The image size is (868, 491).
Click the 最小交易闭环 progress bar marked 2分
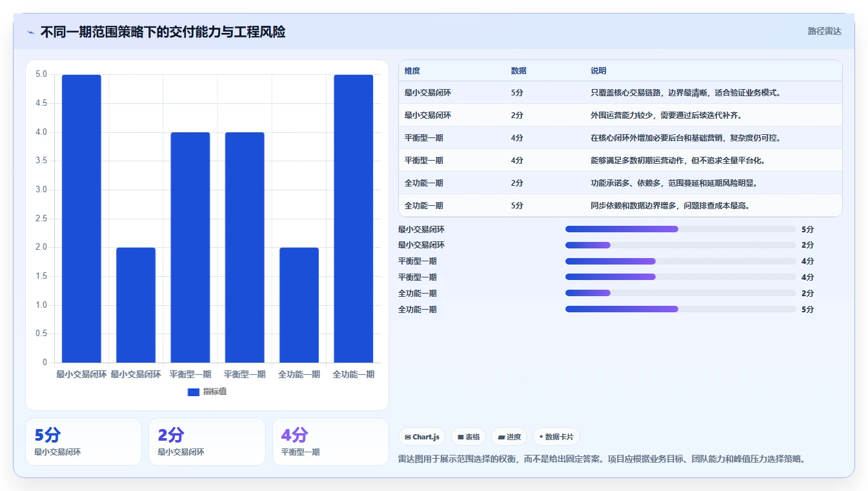(x=680, y=245)
